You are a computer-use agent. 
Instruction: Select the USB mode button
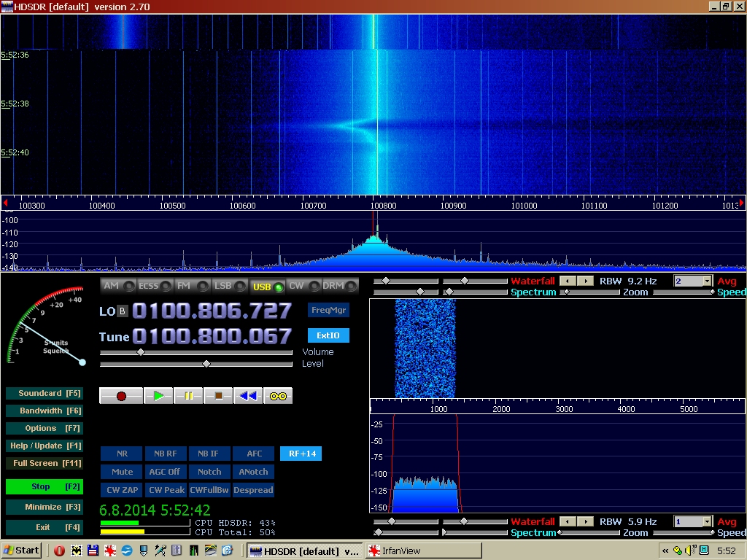(x=267, y=286)
